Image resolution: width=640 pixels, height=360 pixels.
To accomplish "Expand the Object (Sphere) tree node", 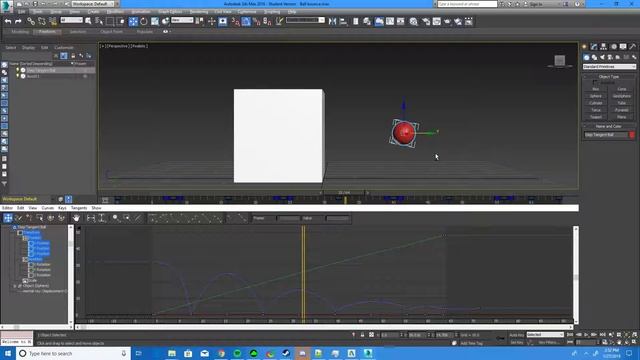I will (15, 286).
